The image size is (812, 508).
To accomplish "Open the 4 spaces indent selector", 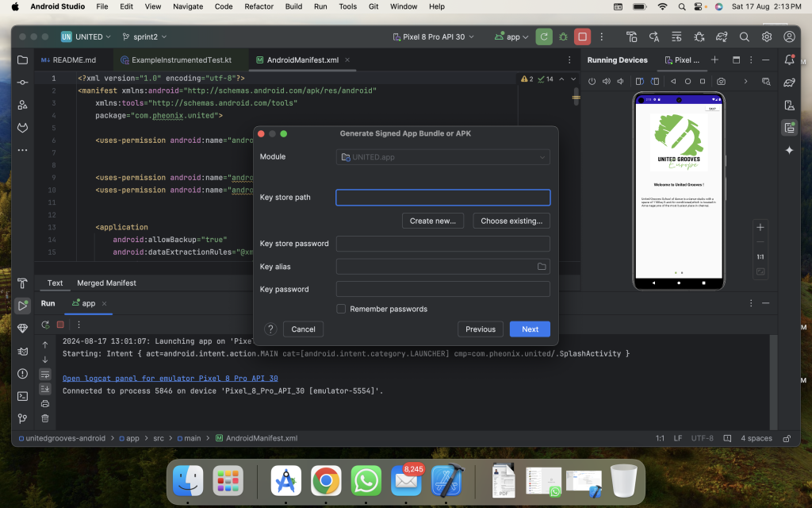I will (756, 438).
